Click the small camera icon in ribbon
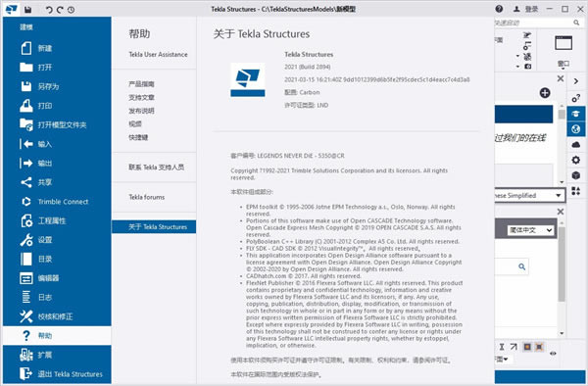 527,67
